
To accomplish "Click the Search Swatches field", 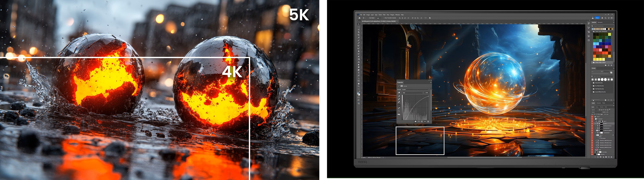I will coord(604,26).
